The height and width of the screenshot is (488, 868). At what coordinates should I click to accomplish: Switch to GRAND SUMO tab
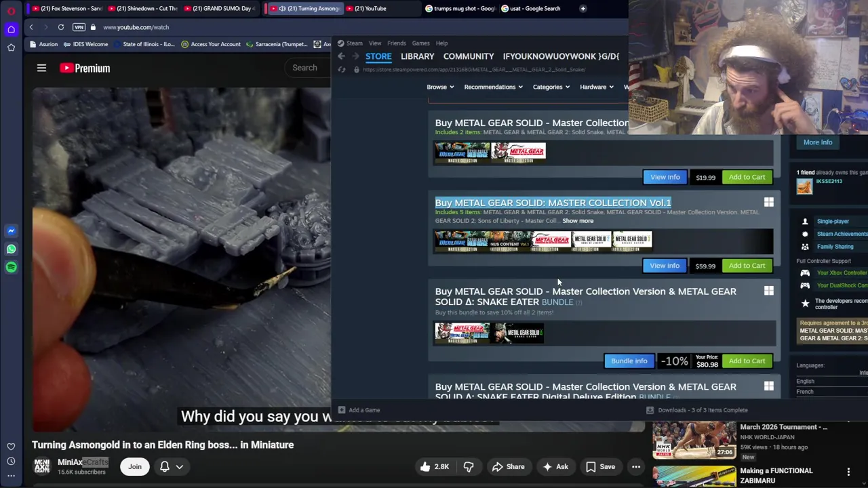click(218, 9)
